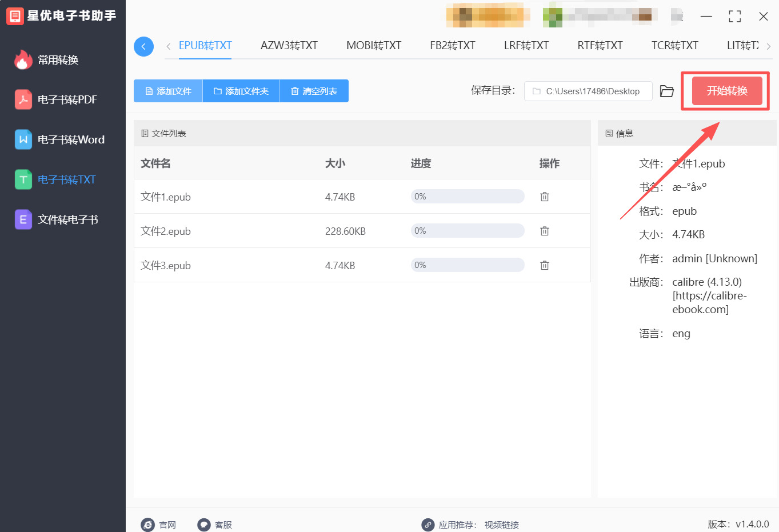Image resolution: width=779 pixels, height=532 pixels.
Task: Delete 文件3.epub with trash icon
Action: 544,265
